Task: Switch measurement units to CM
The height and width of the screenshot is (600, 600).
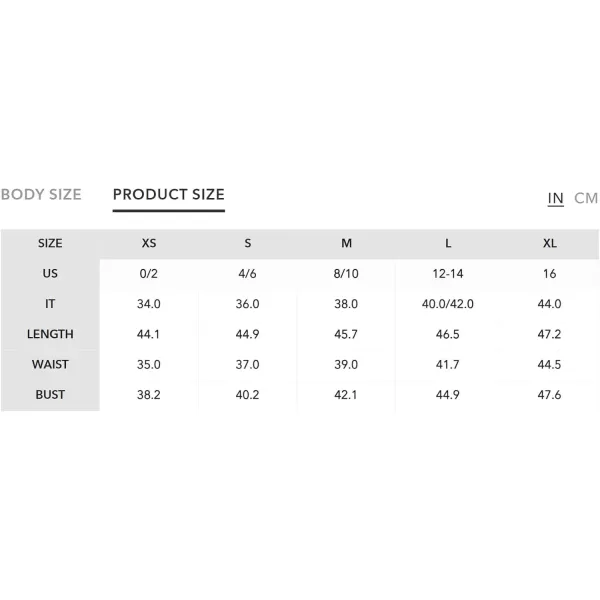Action: tap(586, 198)
